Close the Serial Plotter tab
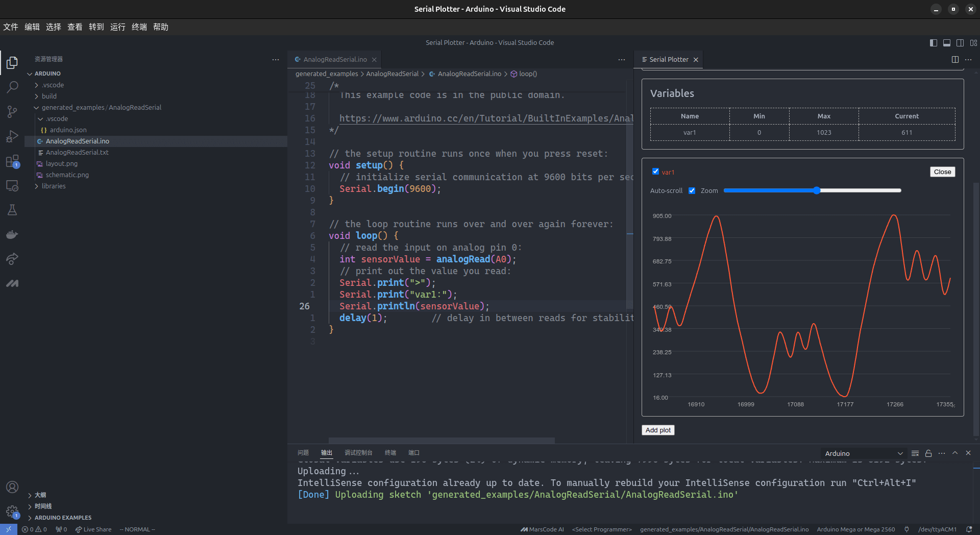 pos(696,60)
